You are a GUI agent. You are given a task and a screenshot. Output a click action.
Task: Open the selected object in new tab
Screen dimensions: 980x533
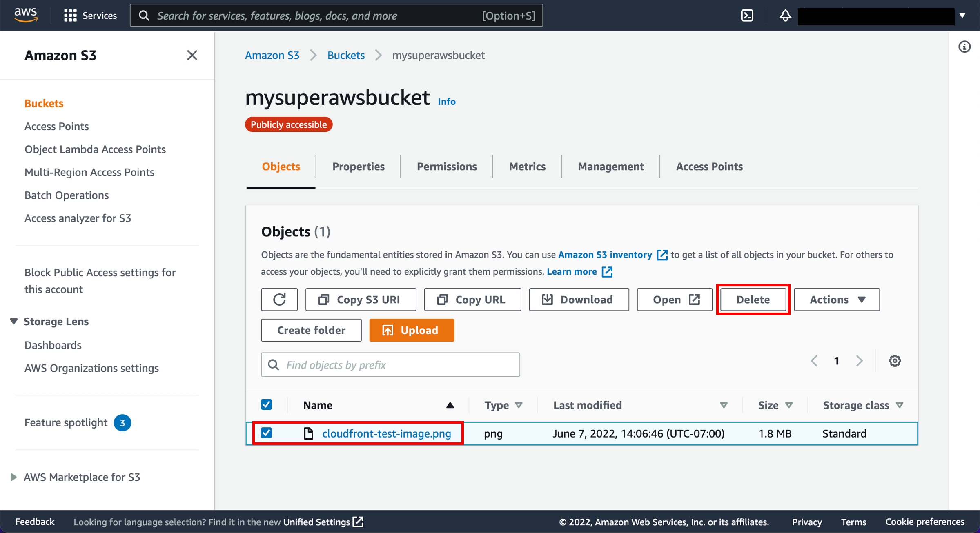pyautogui.click(x=675, y=300)
